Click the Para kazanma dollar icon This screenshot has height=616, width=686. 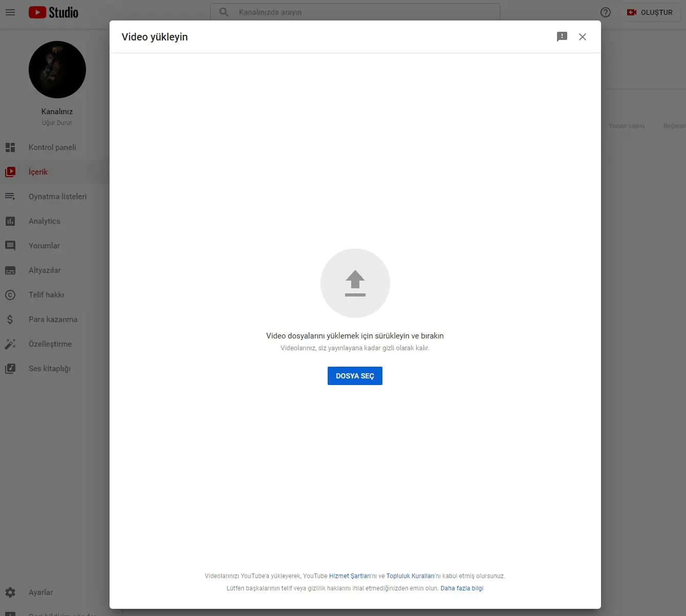10,320
